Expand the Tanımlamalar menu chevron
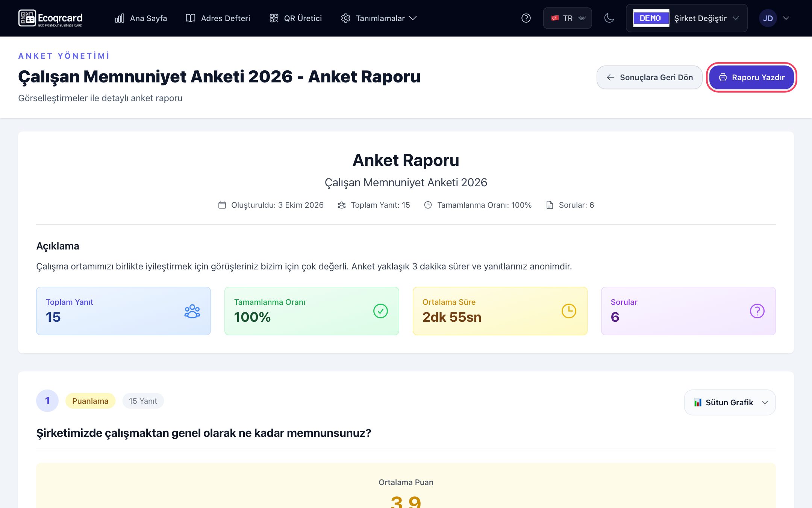 pos(413,18)
